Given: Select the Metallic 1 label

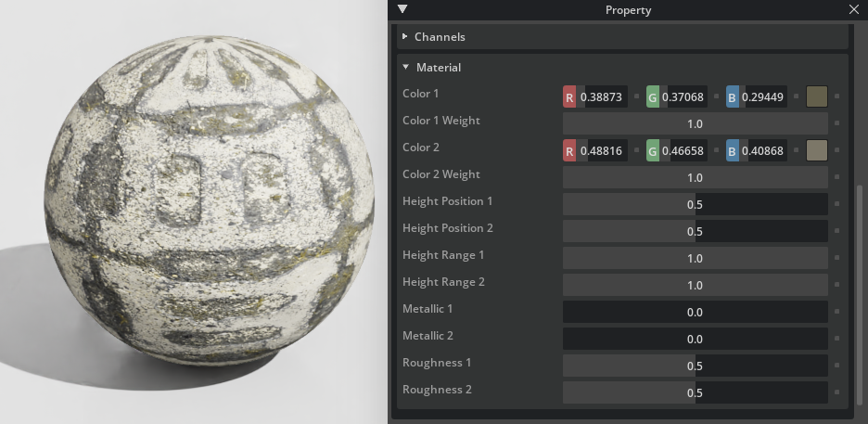Looking at the screenshot, I should click(428, 309).
